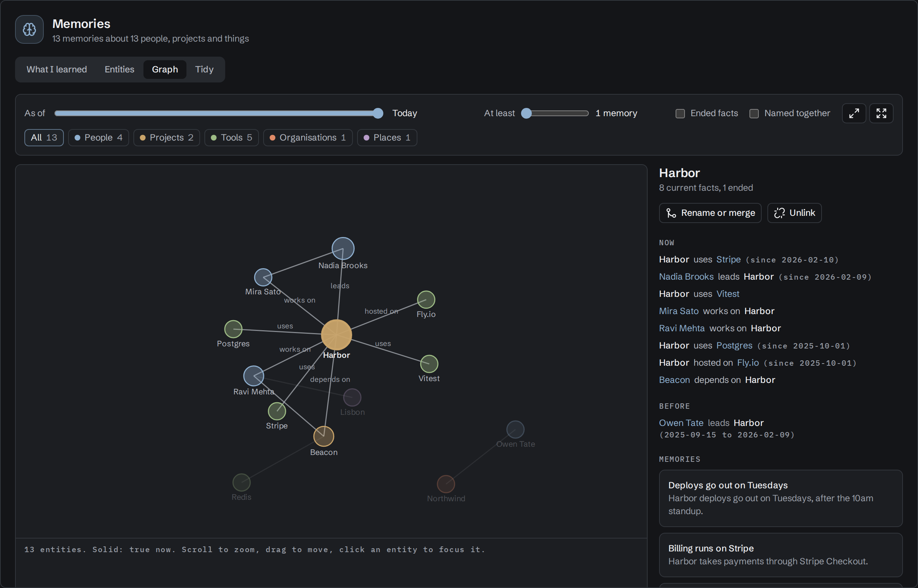918x588 pixels.
Task: Open the What I learned tab
Action: 57,70
